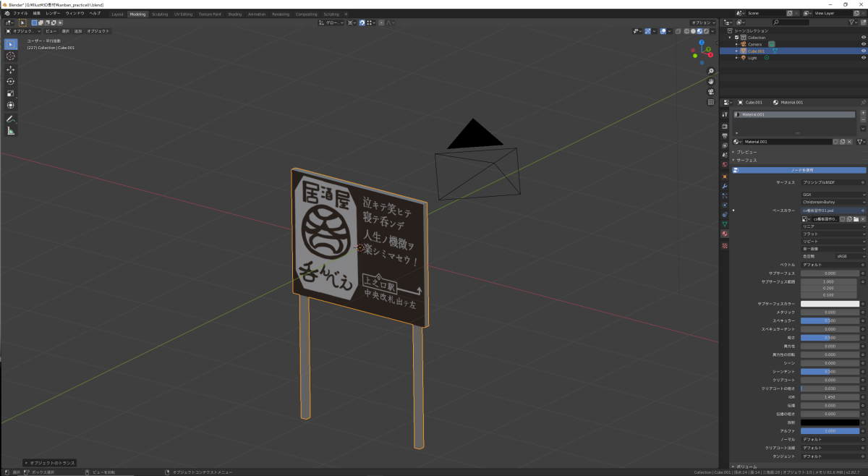Click the pan view hand icon
The image size is (868, 476).
pyautogui.click(x=711, y=81)
